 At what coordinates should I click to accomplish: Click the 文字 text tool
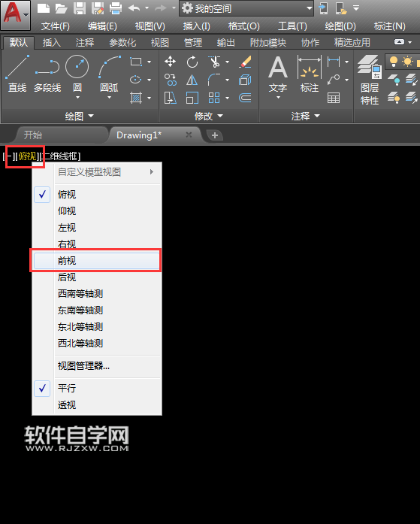tap(278, 74)
